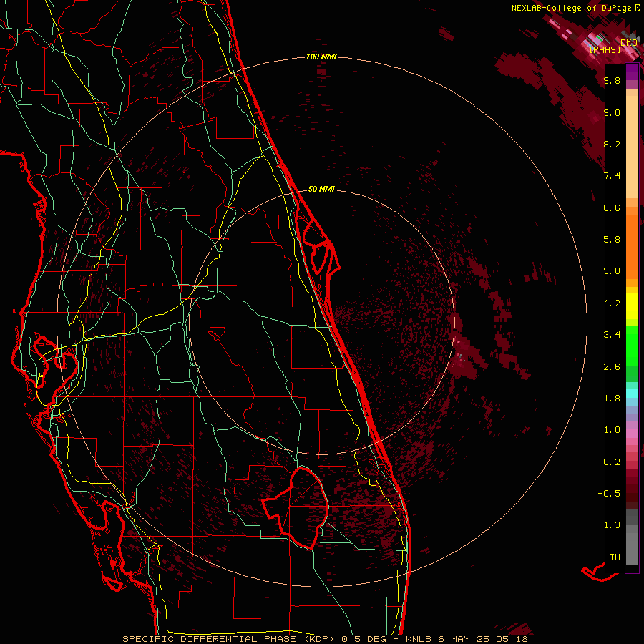
Task: Click the 100 NMI range ring label
Action: click(x=321, y=57)
